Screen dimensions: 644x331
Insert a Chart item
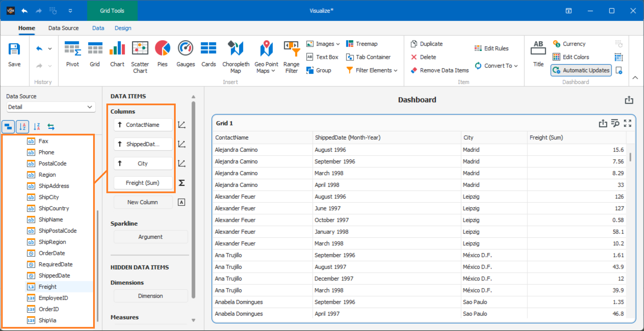coord(117,56)
